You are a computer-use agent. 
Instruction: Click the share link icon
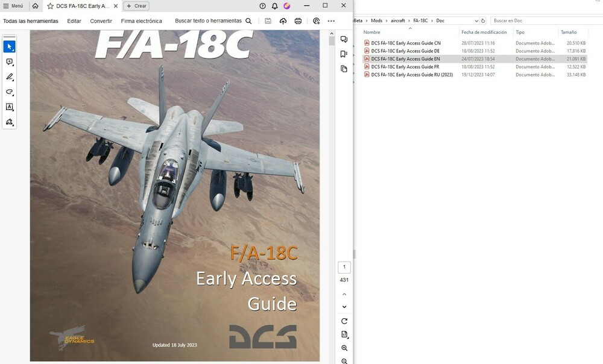click(317, 21)
